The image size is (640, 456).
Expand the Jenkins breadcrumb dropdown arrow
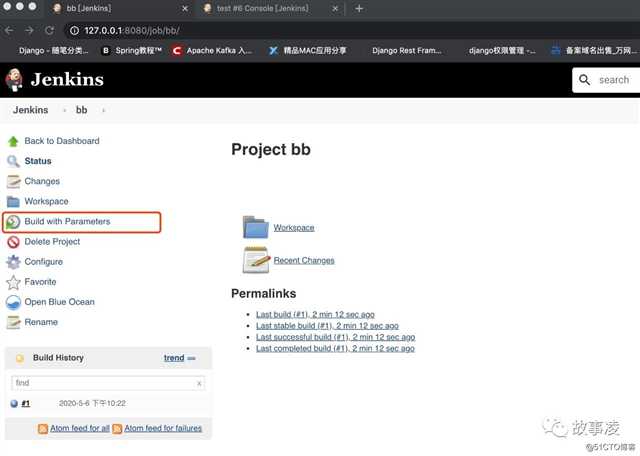click(x=64, y=111)
